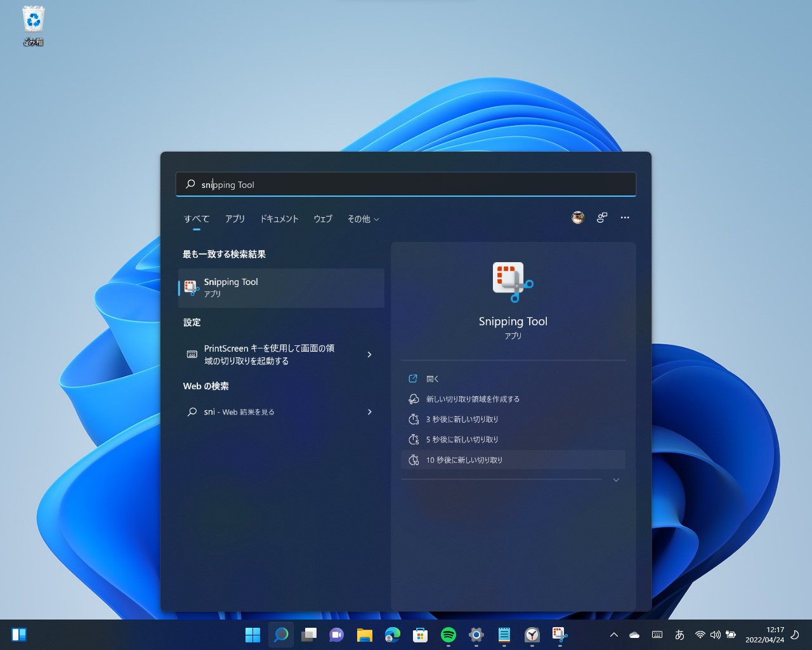Open Microsoft Store from the taskbar
Viewport: 812px width, 650px height.
point(420,635)
